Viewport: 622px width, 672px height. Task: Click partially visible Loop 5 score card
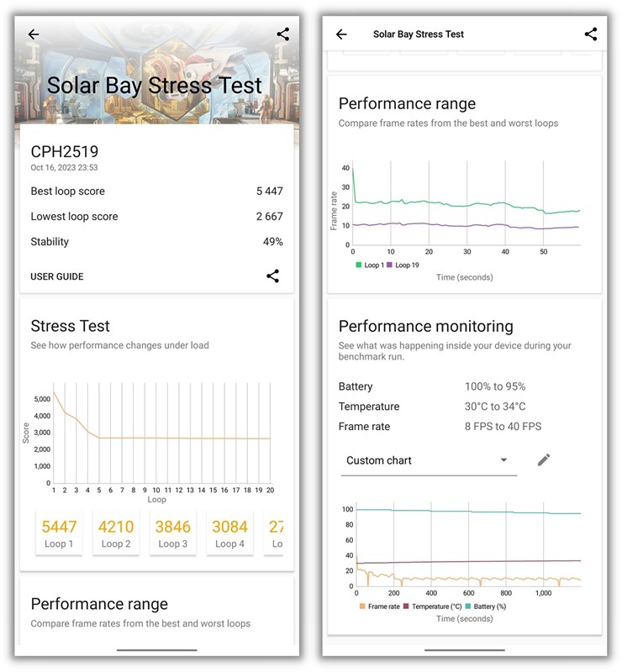point(275,533)
